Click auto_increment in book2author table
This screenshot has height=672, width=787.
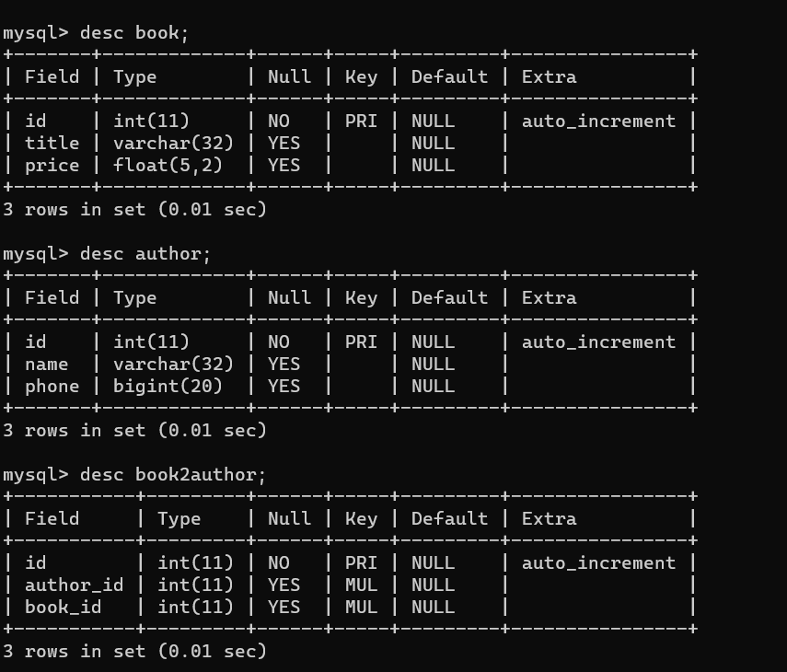[x=599, y=563]
